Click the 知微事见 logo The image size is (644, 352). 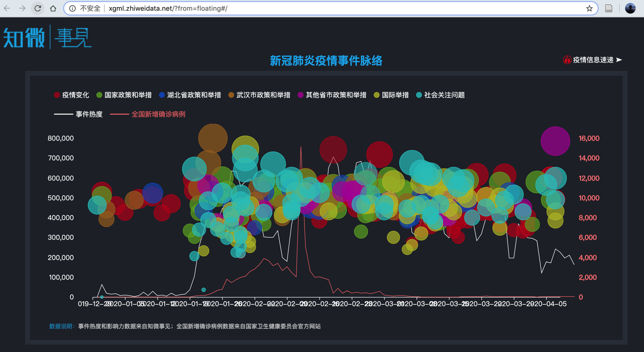click(x=47, y=38)
